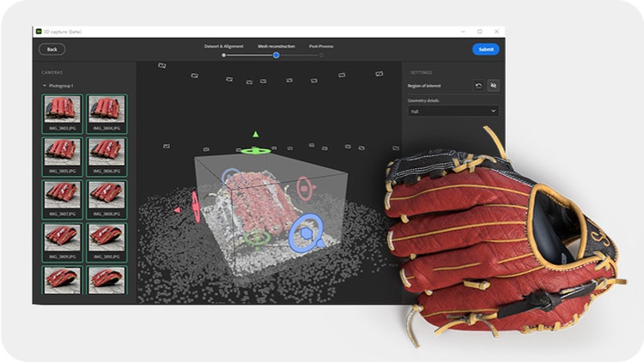The width and height of the screenshot is (644, 362).
Task: Select the IMG_3806.JPG thumbnail
Action: [106, 156]
